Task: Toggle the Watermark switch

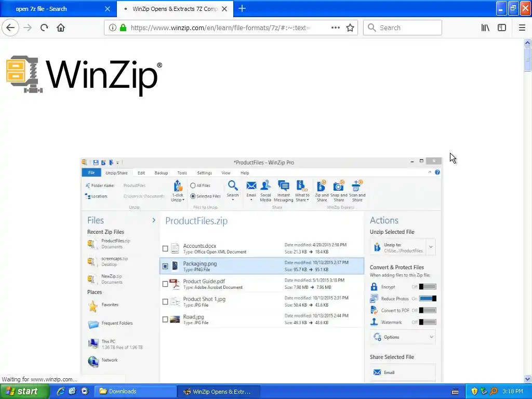Action: coord(428,322)
